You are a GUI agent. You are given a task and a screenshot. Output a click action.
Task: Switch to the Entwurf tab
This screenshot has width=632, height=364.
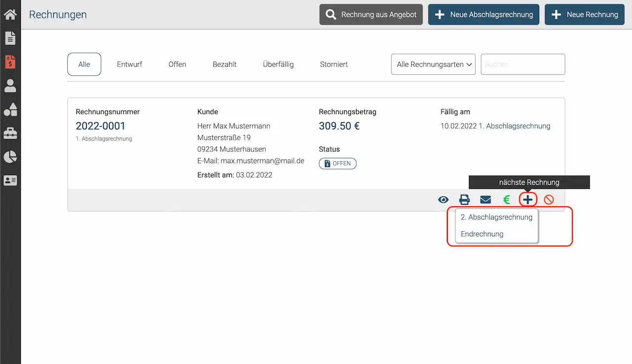pyautogui.click(x=129, y=64)
